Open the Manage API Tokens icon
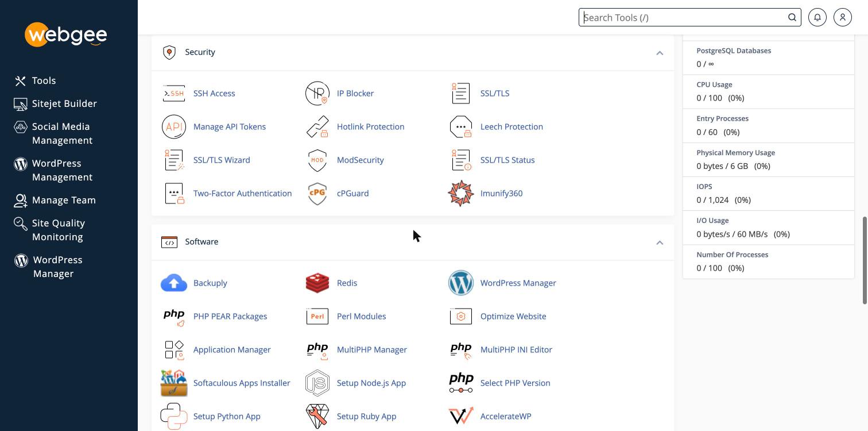 click(174, 126)
